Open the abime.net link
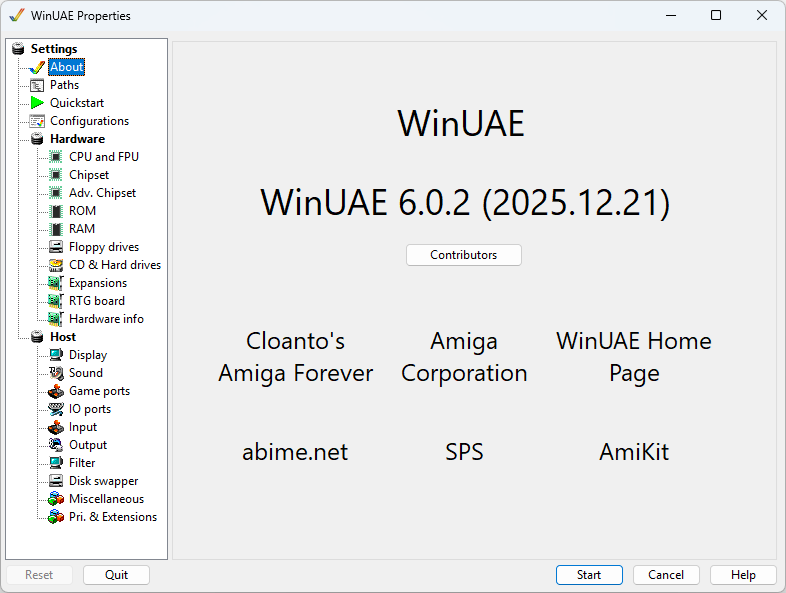The width and height of the screenshot is (786, 593). (x=295, y=452)
